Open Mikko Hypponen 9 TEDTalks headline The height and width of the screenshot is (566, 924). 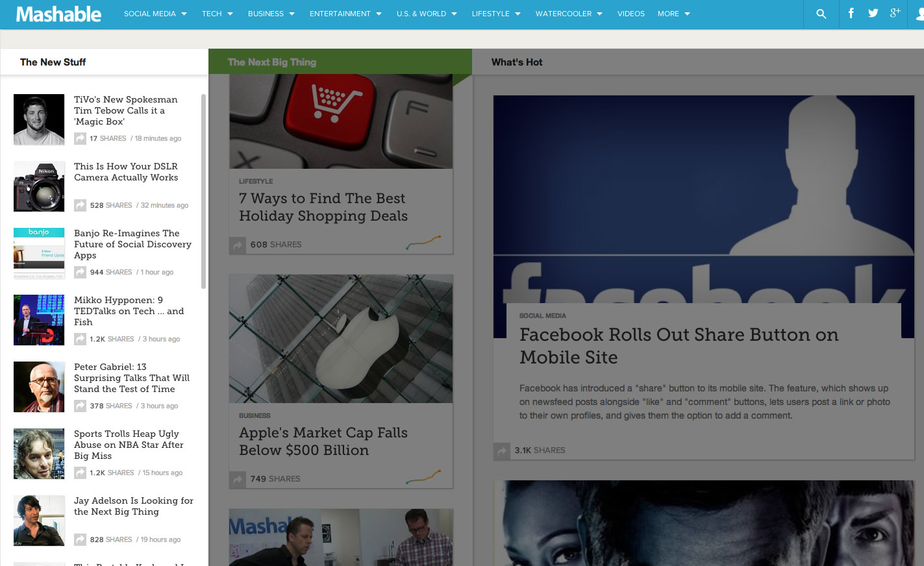pos(129,311)
